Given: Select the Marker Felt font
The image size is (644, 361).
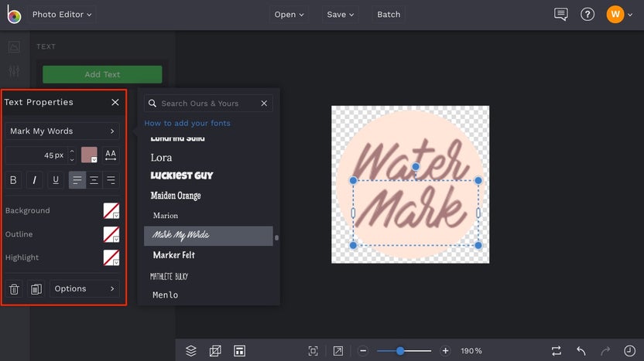Looking at the screenshot, I should [174, 255].
